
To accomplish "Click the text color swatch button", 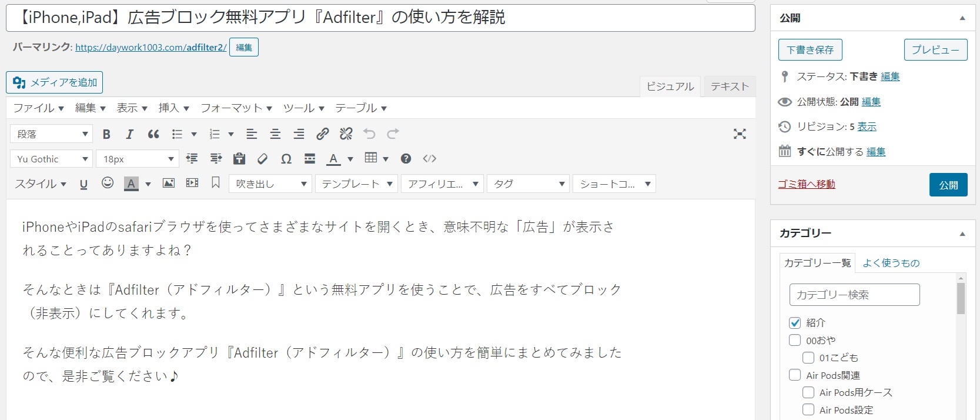I will coord(333,159).
